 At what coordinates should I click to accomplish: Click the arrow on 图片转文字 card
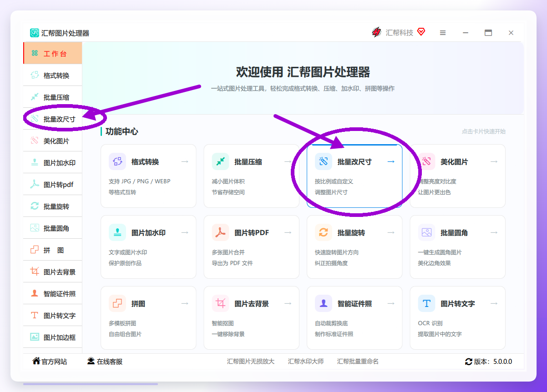pyautogui.click(x=494, y=303)
